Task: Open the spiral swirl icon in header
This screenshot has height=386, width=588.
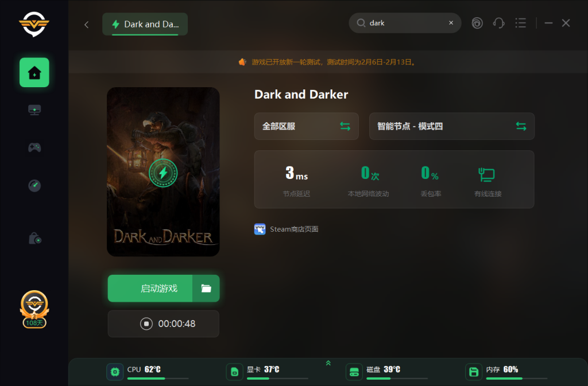Action: coord(477,23)
